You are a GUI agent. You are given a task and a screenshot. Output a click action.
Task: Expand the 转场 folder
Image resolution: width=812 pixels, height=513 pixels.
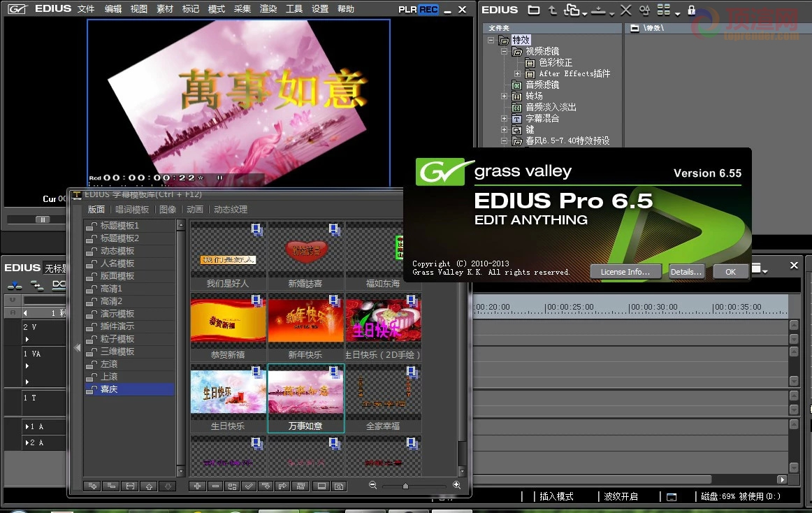(504, 96)
